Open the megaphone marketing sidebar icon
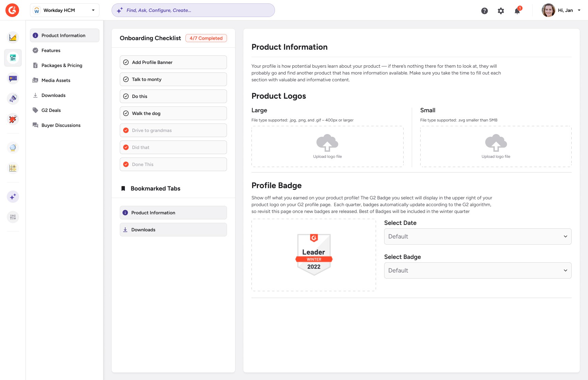Viewport: 588px width, 380px height. pyautogui.click(x=13, y=99)
